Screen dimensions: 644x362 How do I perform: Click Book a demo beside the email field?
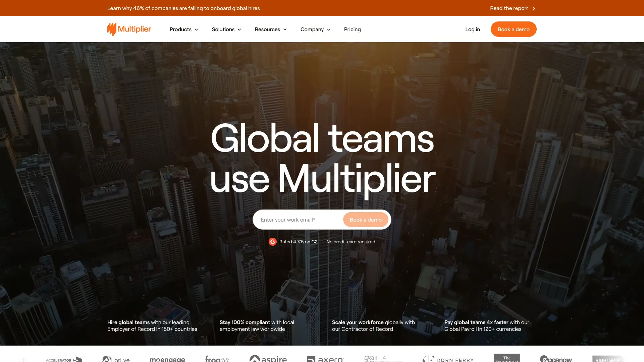coord(366,220)
